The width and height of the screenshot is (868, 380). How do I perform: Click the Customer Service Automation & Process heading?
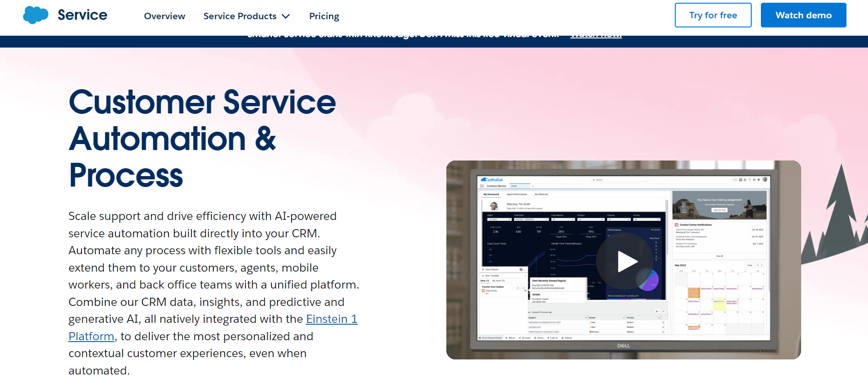click(202, 139)
